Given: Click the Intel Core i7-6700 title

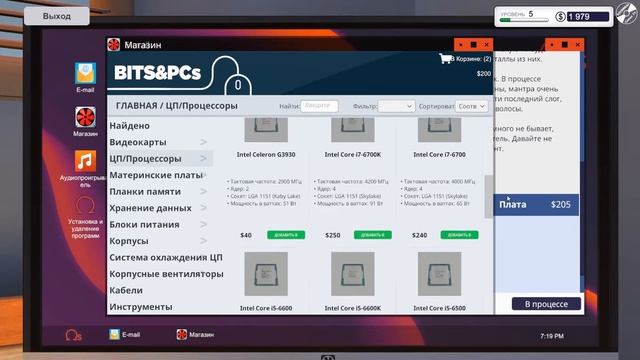Looking at the screenshot, I should 440,154.
